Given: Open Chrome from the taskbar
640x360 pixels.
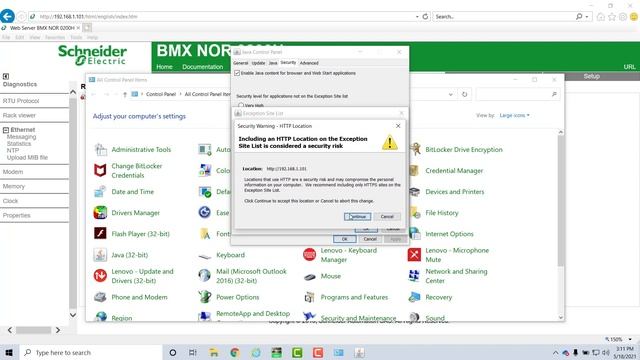Looking at the screenshot, I should coord(235,352).
